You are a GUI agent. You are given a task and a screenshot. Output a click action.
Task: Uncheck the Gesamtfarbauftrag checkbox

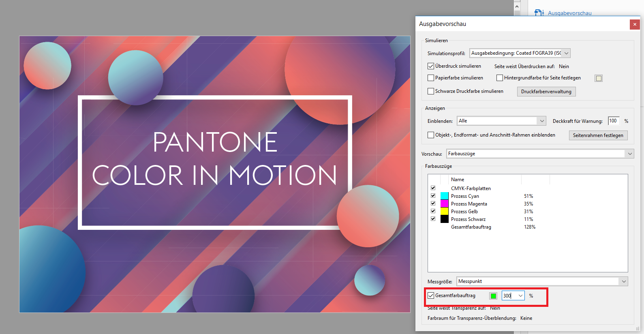(x=431, y=295)
